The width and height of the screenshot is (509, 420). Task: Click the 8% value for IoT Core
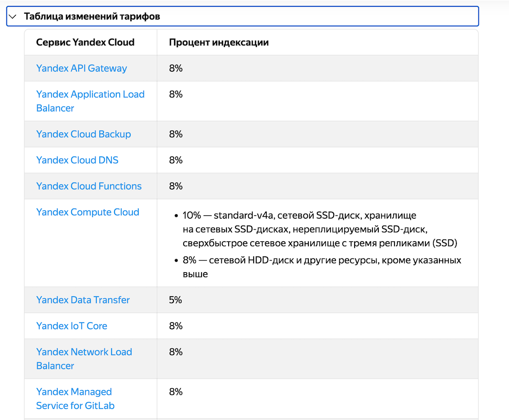pos(176,326)
